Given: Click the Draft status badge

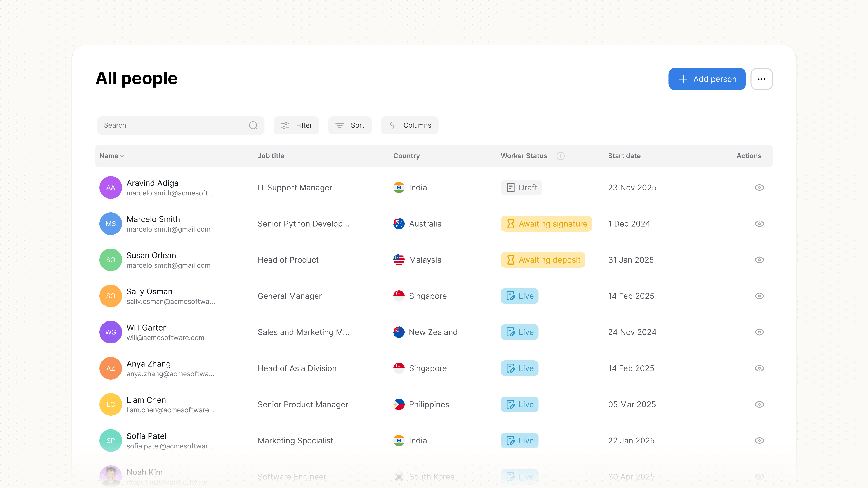Looking at the screenshot, I should pyautogui.click(x=521, y=188).
